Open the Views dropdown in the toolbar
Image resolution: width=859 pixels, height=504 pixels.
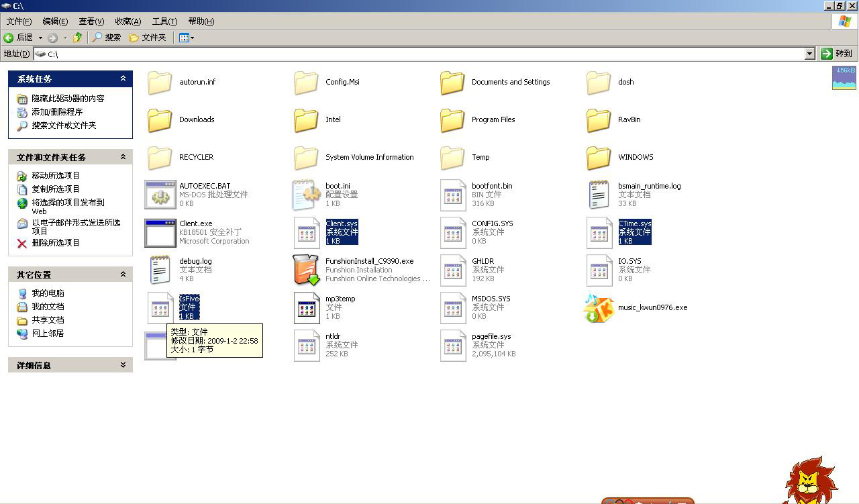point(187,38)
